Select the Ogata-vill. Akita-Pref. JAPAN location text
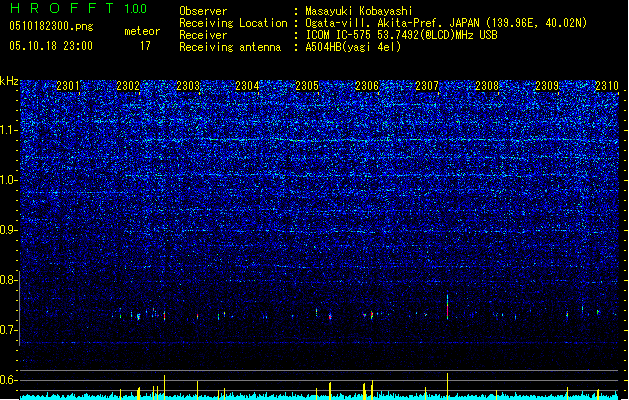Viewport: 629px width, 400px height. 446,23
